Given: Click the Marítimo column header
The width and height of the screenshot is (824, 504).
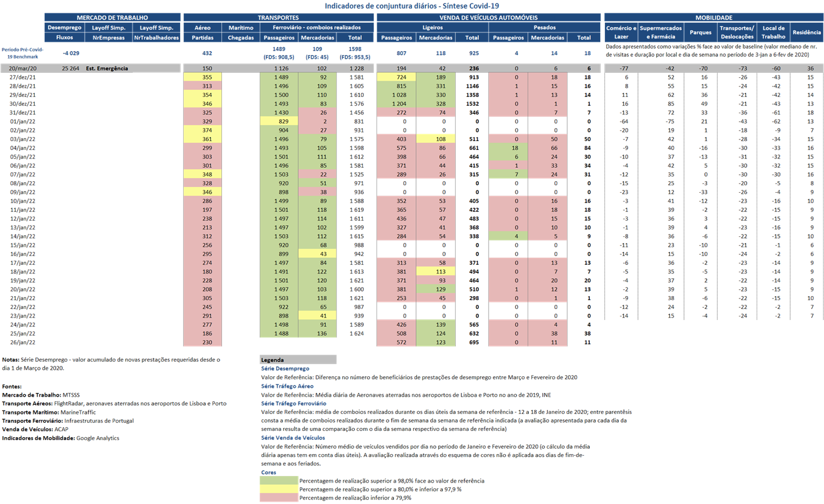Looking at the screenshot, I should [x=241, y=27].
